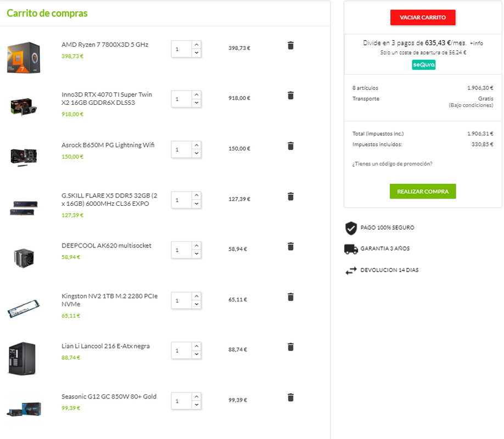The image size is (504, 439).
Task: Click quantity field for Kingston NV2 SSD
Action: coord(182,300)
